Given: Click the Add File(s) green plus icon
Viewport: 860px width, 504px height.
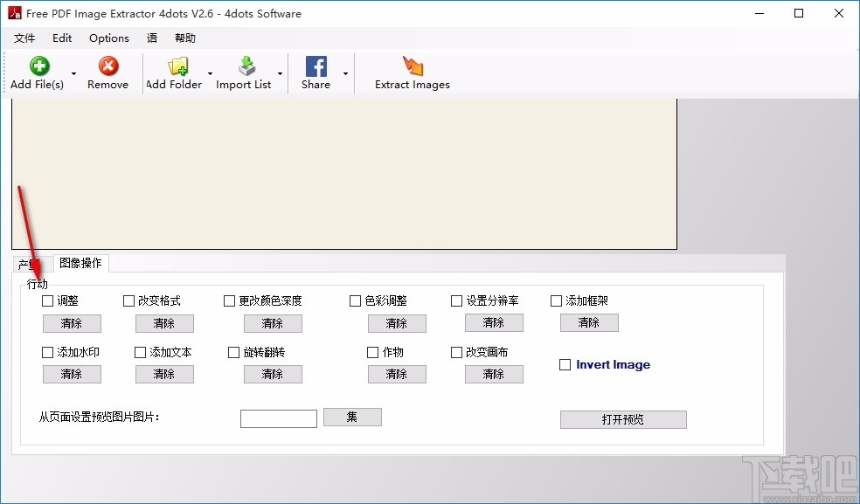Looking at the screenshot, I should pyautogui.click(x=38, y=66).
